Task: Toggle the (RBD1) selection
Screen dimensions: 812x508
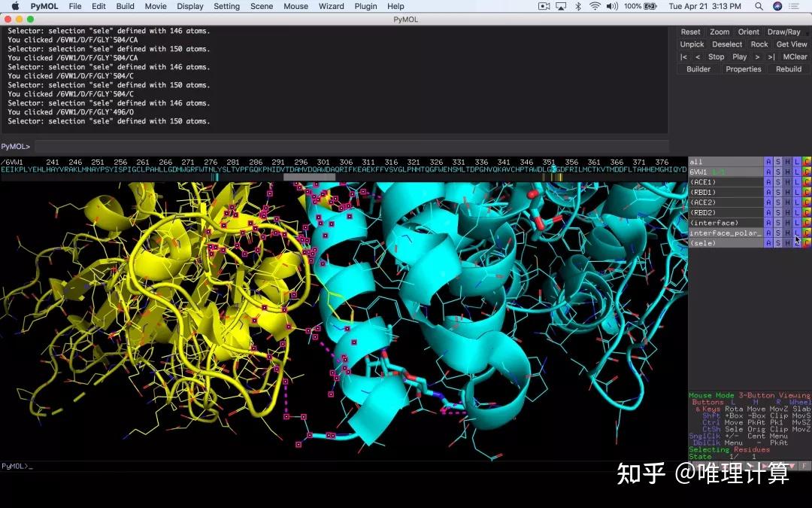Action: coord(726,193)
